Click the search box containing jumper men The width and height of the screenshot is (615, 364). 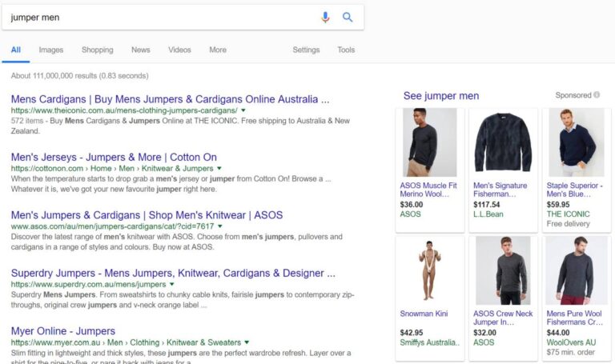(x=183, y=18)
